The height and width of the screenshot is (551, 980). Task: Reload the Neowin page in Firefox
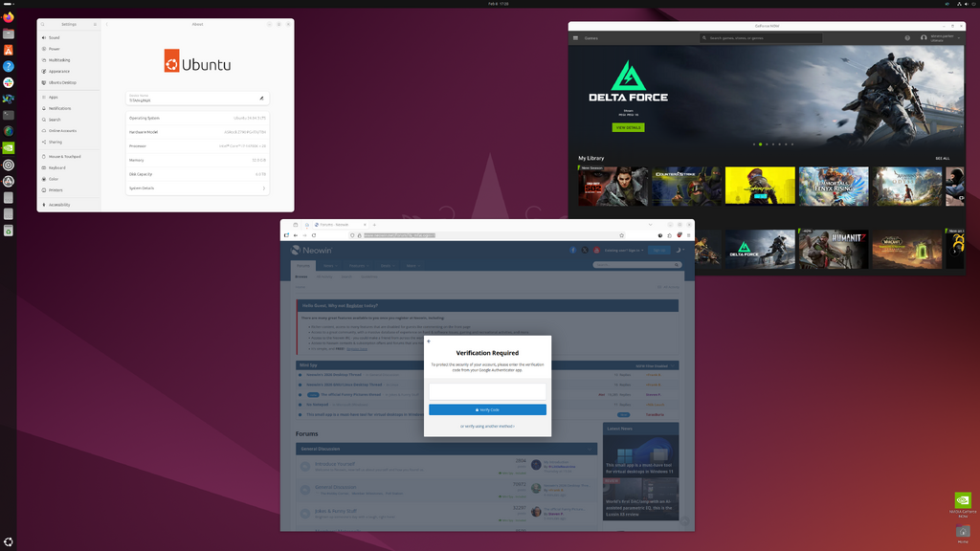pos(314,235)
